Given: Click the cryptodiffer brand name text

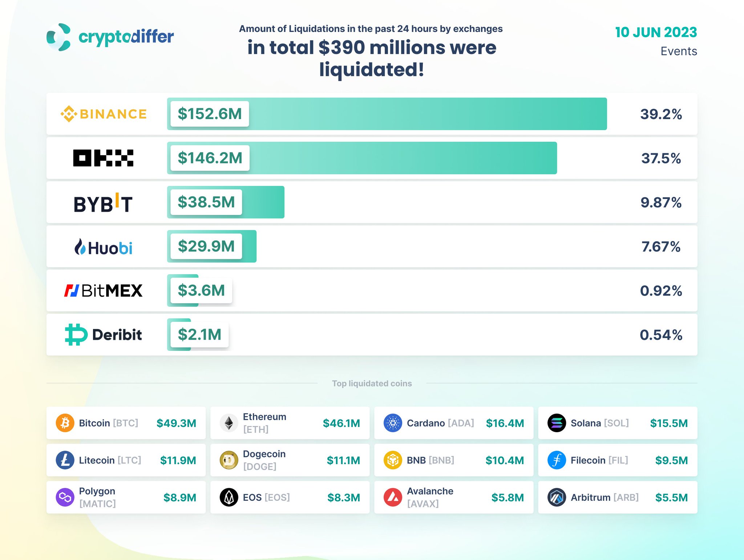Looking at the screenshot, I should [x=126, y=37].
